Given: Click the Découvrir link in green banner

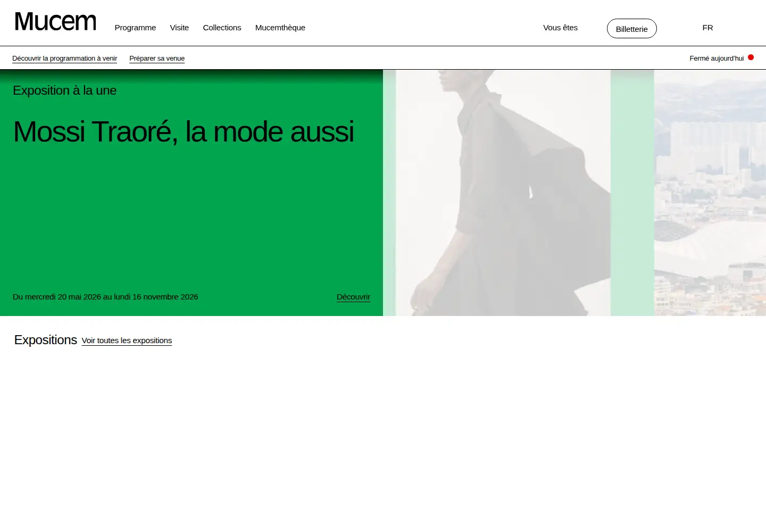Looking at the screenshot, I should pos(353,297).
